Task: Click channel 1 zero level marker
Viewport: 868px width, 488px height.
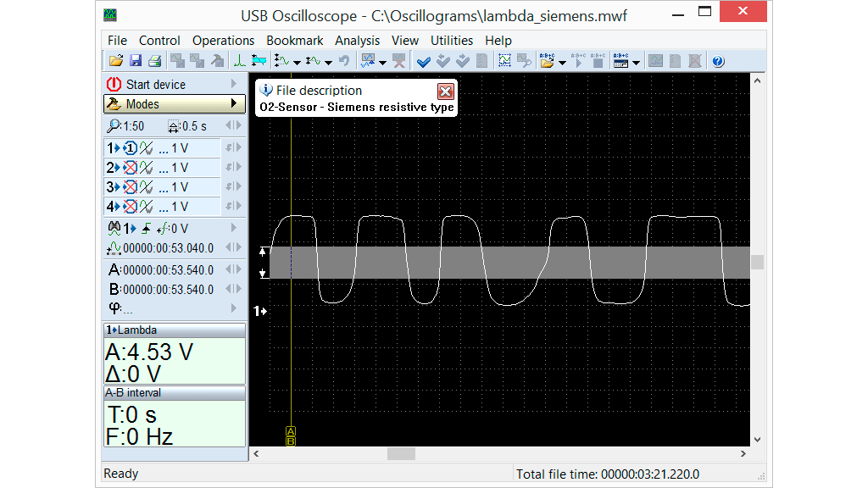Action: click(x=260, y=311)
